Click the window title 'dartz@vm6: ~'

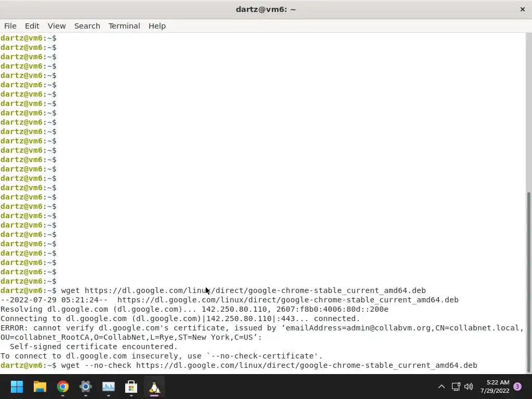coord(265,9)
